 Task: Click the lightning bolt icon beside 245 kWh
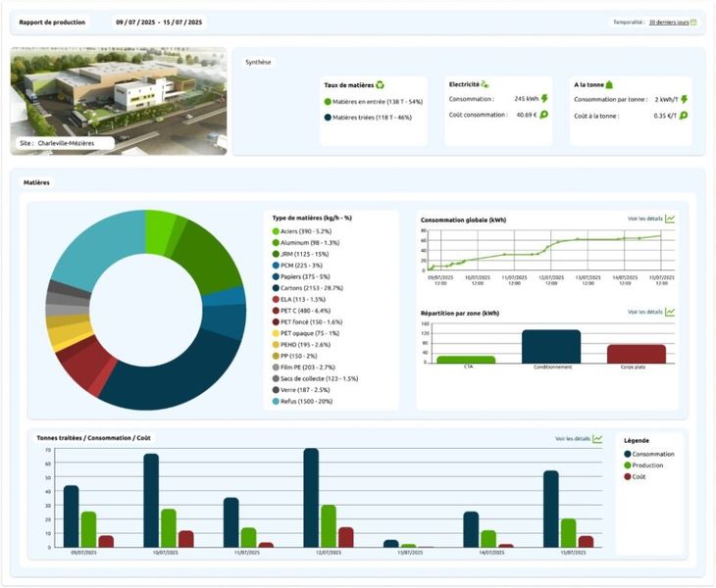tap(544, 99)
